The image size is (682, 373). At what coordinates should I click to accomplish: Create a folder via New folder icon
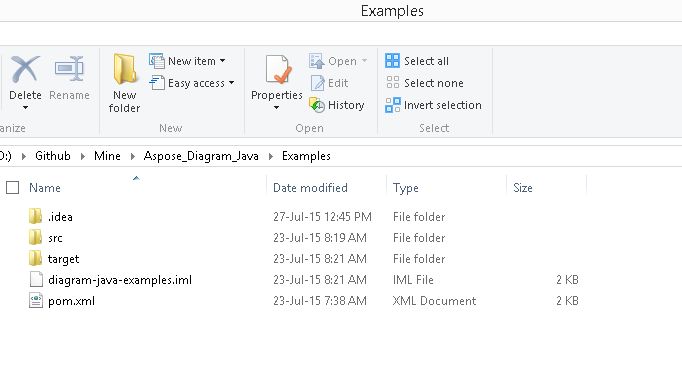point(125,69)
